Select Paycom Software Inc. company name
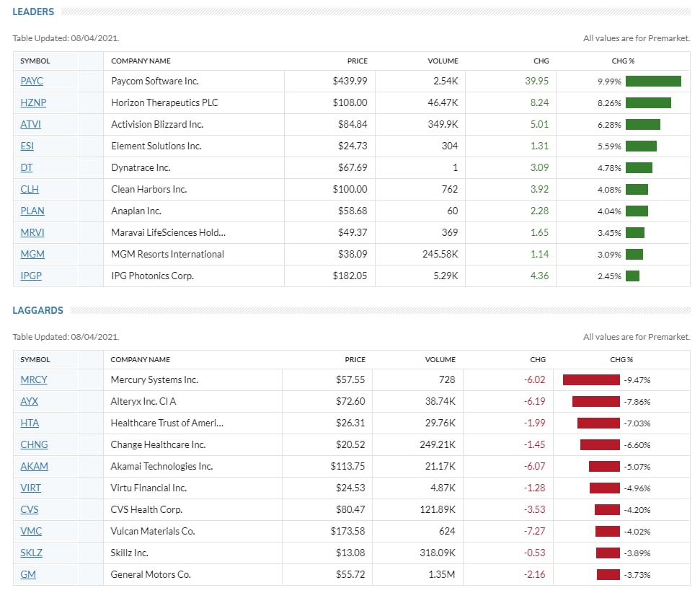 pos(155,81)
